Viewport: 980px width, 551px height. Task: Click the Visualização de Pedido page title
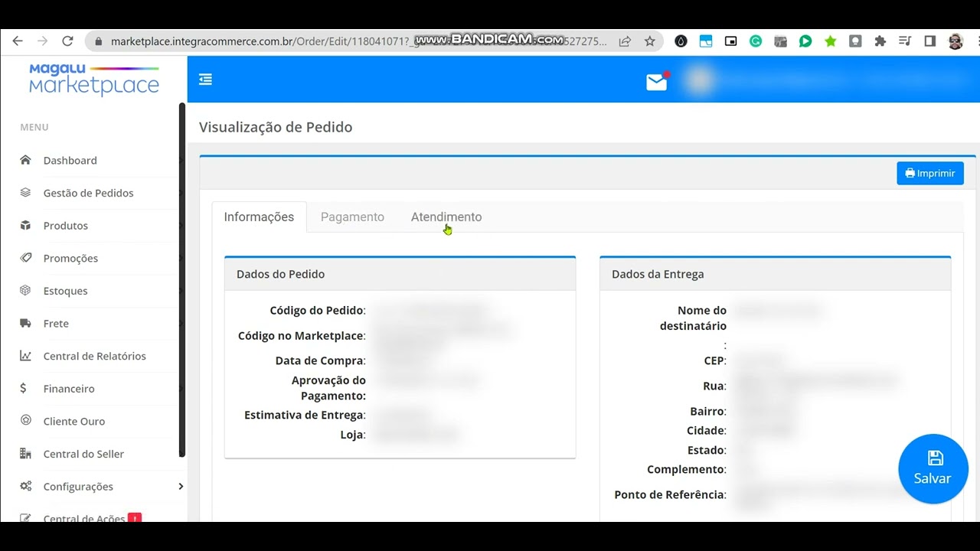pos(276,127)
